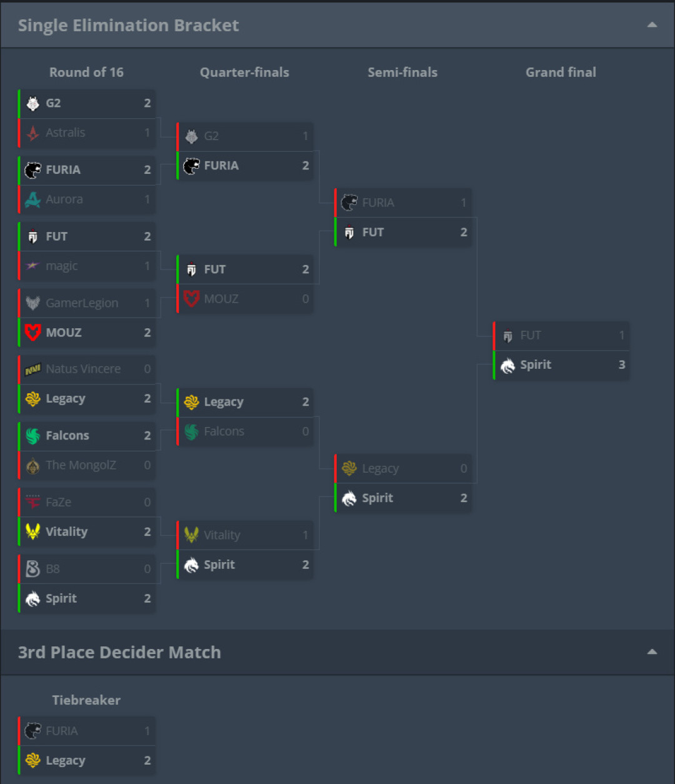Image resolution: width=675 pixels, height=784 pixels.
Task: Click the Natus Vincere logo icon
Action: 33,369
